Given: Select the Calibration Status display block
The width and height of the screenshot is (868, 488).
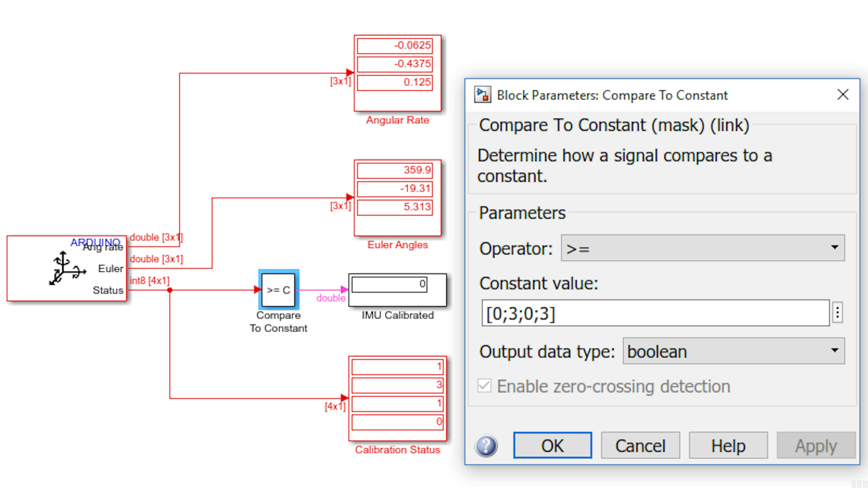Looking at the screenshot, I should (398, 398).
